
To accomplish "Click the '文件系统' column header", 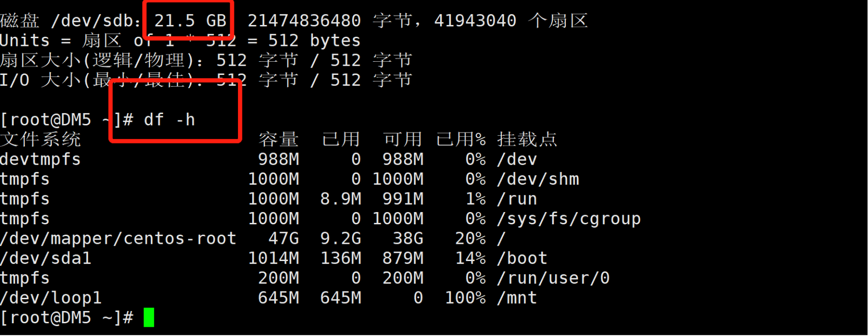I will click(40, 140).
